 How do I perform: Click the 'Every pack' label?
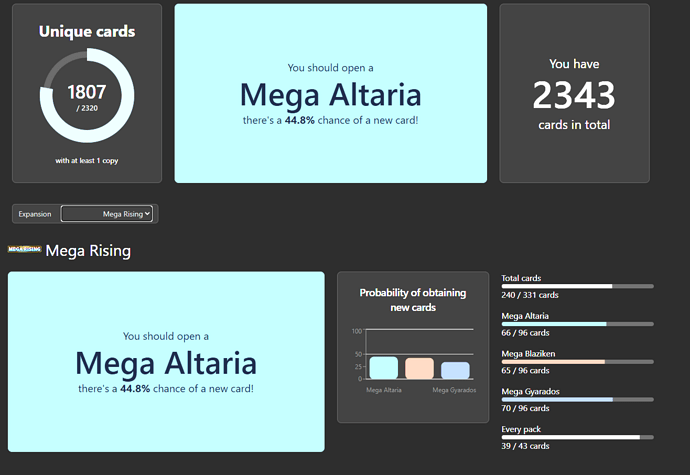coord(521,429)
